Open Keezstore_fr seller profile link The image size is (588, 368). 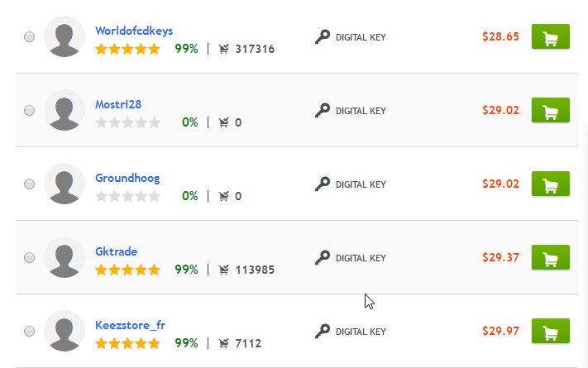[130, 325]
